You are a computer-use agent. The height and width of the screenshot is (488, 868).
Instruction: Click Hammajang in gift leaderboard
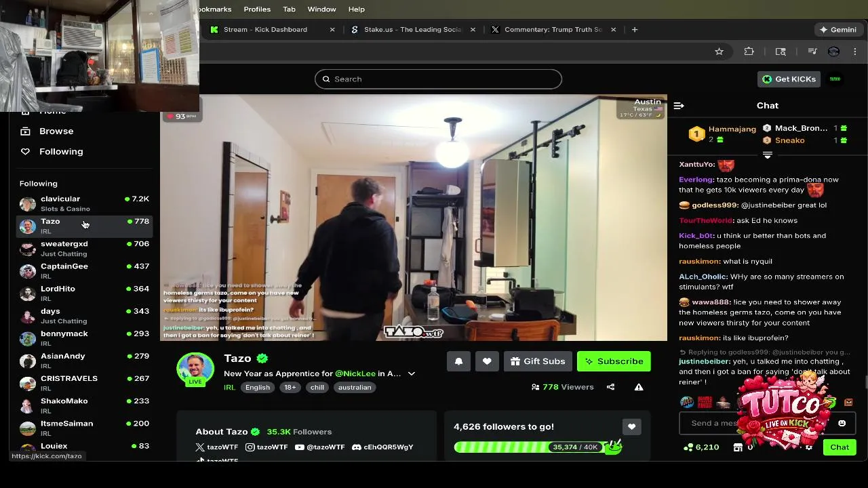point(732,129)
